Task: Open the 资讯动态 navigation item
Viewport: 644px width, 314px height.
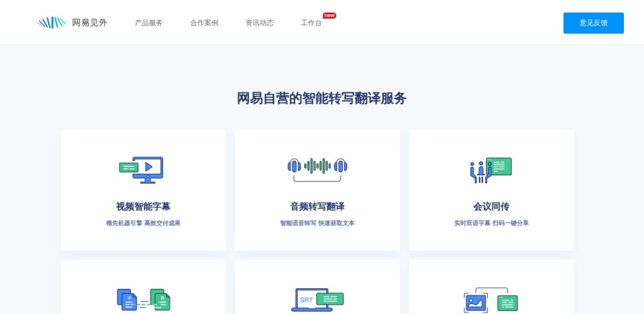Action: click(x=259, y=23)
